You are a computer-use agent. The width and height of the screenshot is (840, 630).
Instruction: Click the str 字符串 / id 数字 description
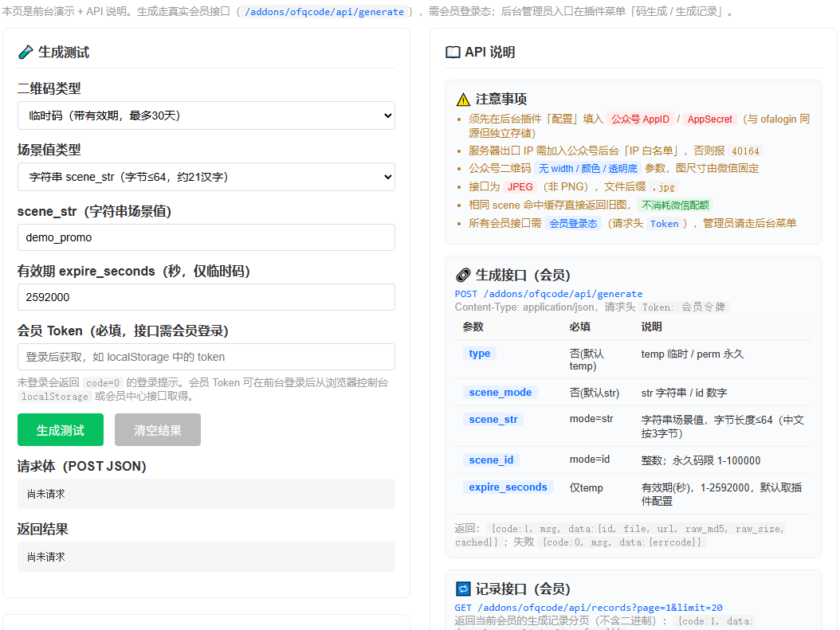tap(684, 393)
